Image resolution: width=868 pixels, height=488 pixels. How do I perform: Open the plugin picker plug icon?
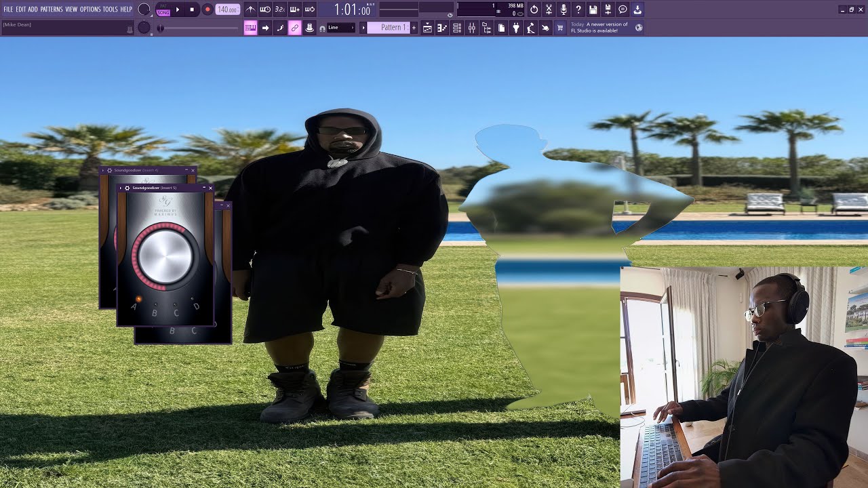coord(516,28)
